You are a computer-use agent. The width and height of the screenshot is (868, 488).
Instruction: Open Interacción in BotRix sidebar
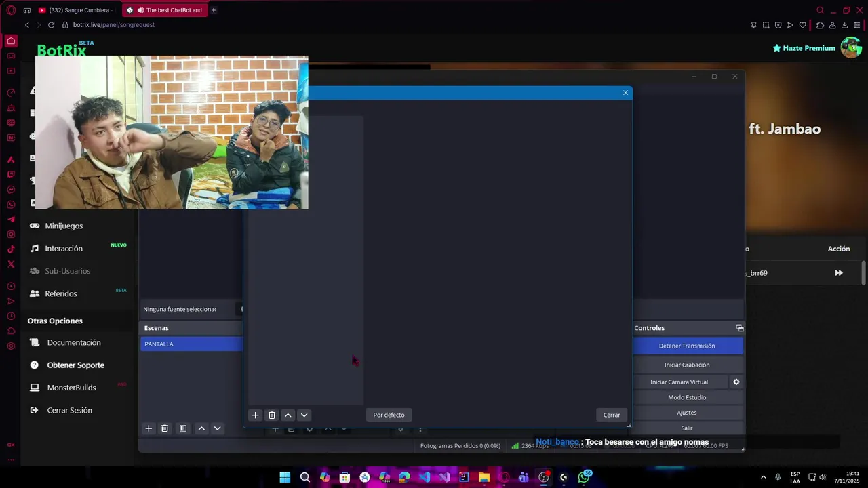pos(64,248)
